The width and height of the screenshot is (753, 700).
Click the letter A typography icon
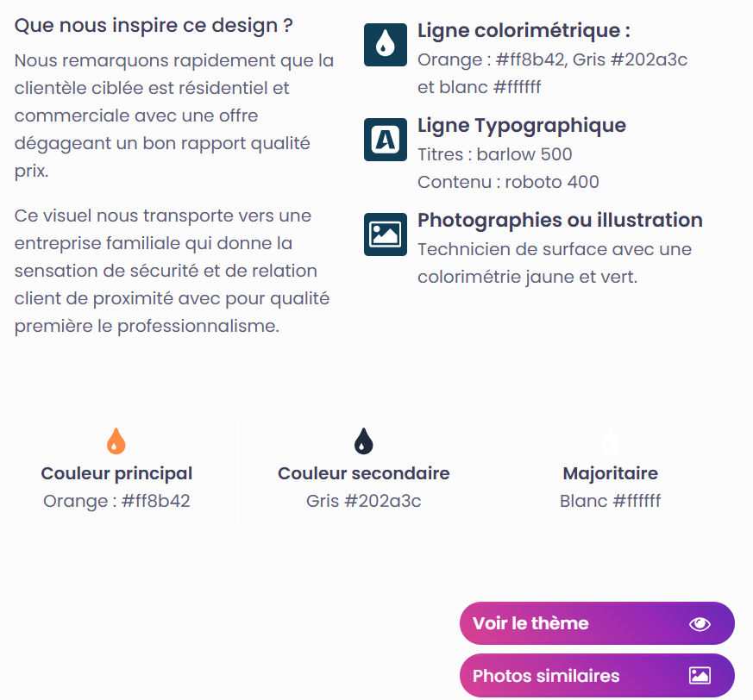[386, 140]
